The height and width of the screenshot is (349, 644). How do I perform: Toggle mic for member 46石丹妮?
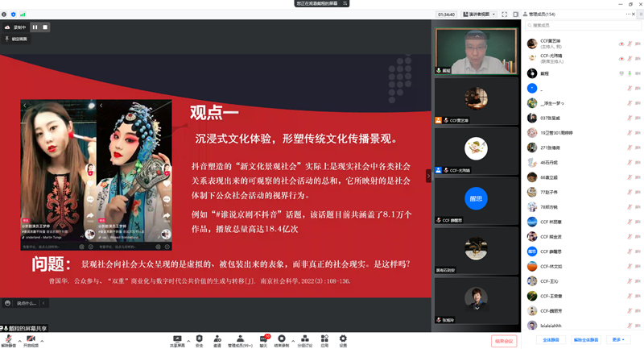(x=630, y=162)
